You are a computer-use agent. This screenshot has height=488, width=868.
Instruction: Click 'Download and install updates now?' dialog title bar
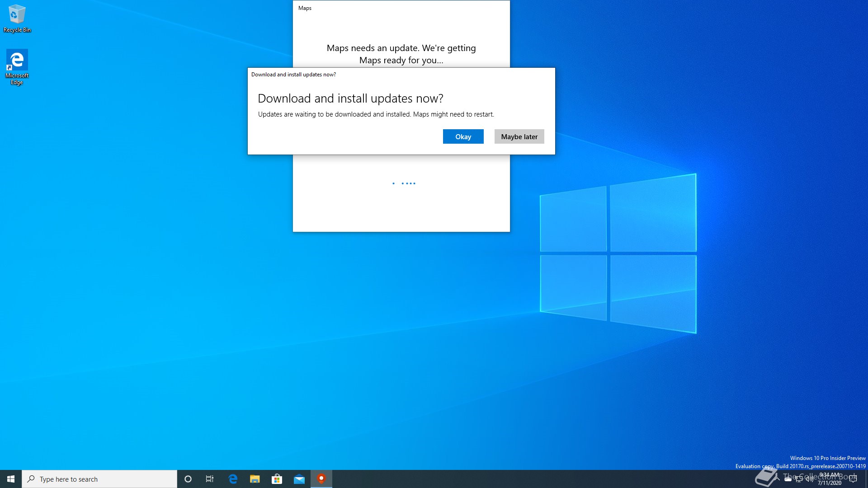click(401, 75)
